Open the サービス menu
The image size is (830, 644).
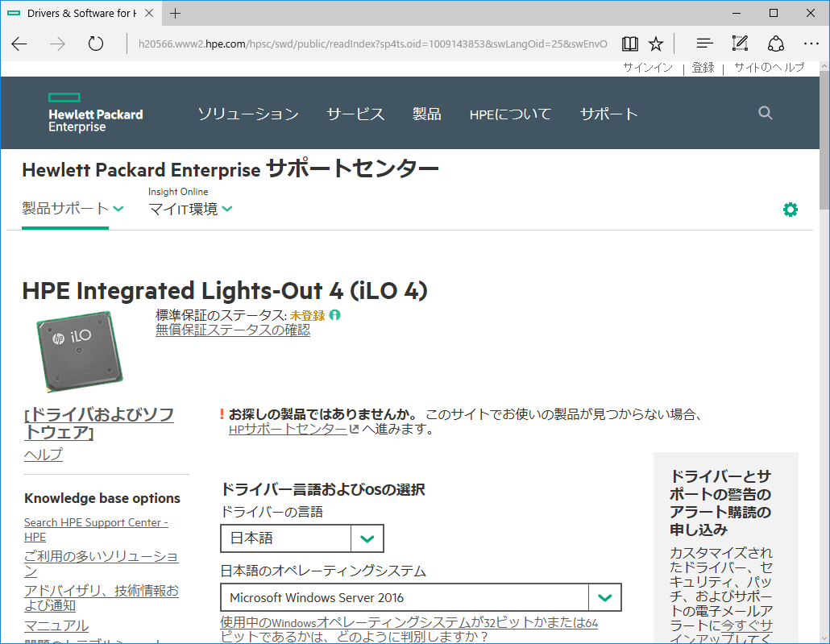pos(355,114)
